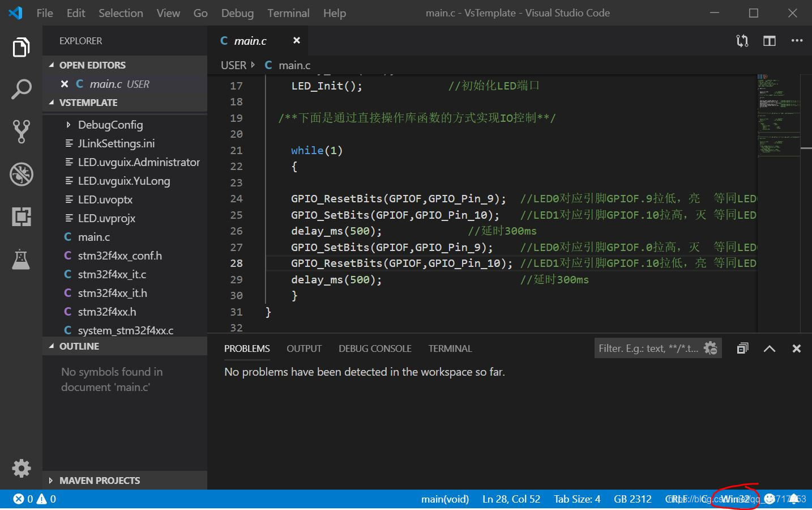The image size is (812, 510).
Task: Open stm32f4xx_it.h file
Action: pos(113,293)
